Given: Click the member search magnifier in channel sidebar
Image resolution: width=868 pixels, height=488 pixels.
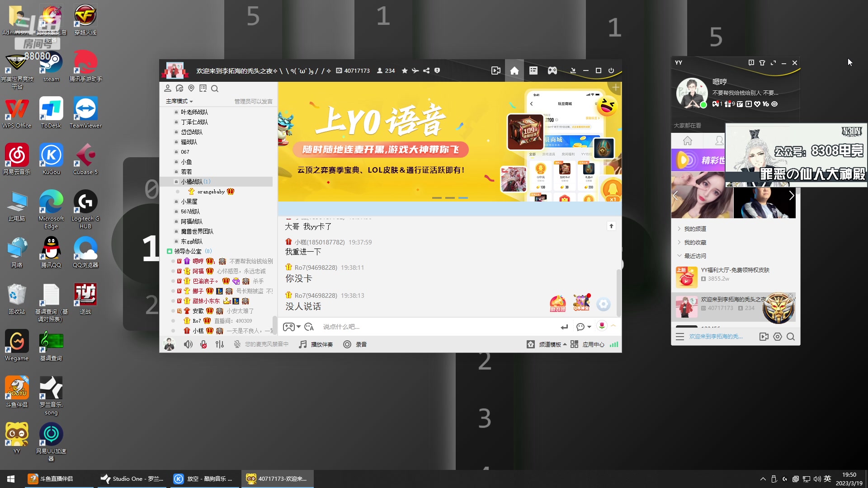Looking at the screenshot, I should point(215,89).
